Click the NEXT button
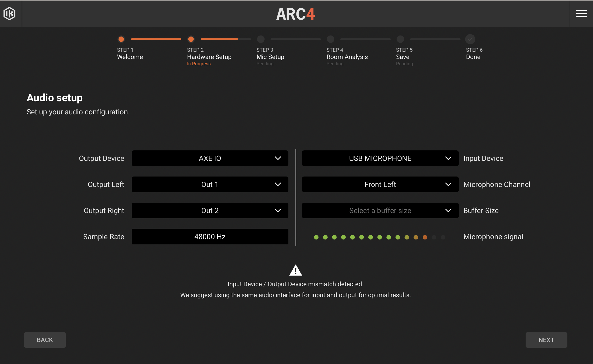This screenshot has width=593, height=364. pyautogui.click(x=546, y=340)
